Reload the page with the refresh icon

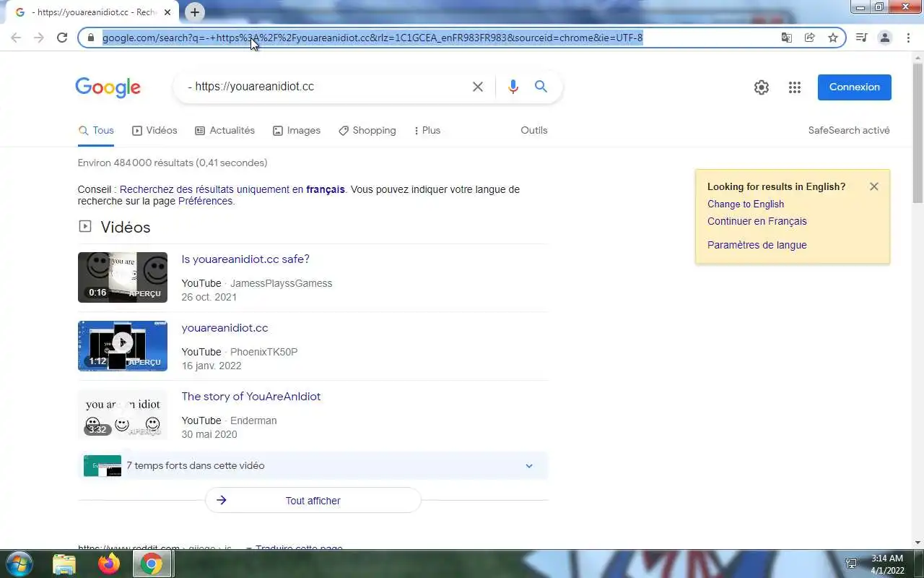[62, 38]
